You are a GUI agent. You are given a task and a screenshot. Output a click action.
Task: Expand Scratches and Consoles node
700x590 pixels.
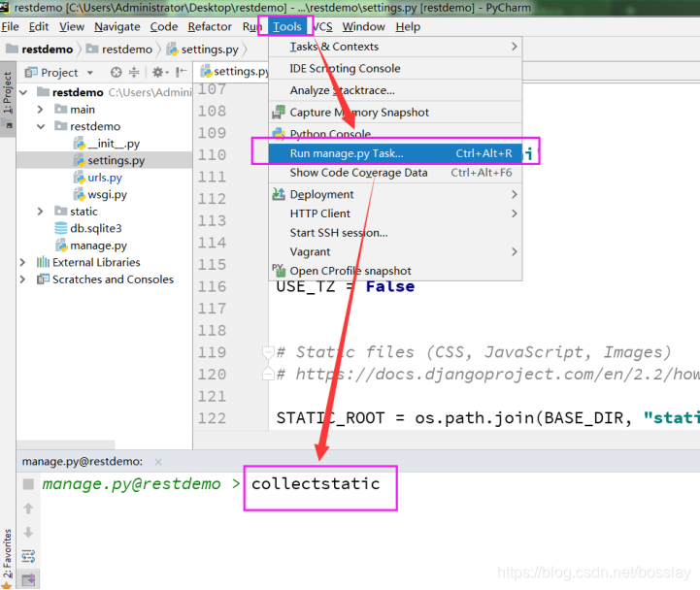[x=22, y=279]
